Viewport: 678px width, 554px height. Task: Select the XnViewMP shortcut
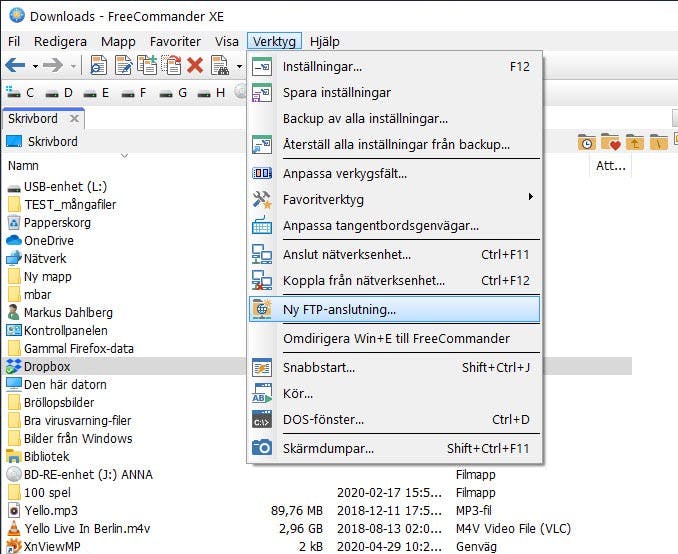[44, 546]
